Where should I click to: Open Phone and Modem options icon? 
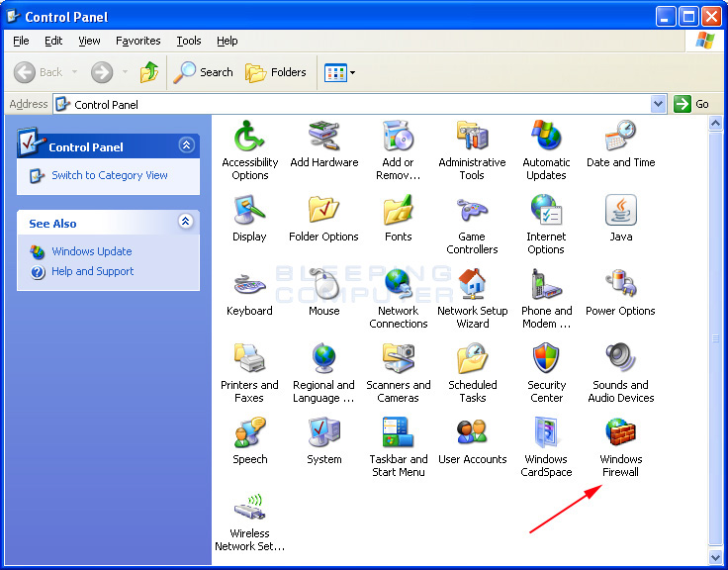546,285
